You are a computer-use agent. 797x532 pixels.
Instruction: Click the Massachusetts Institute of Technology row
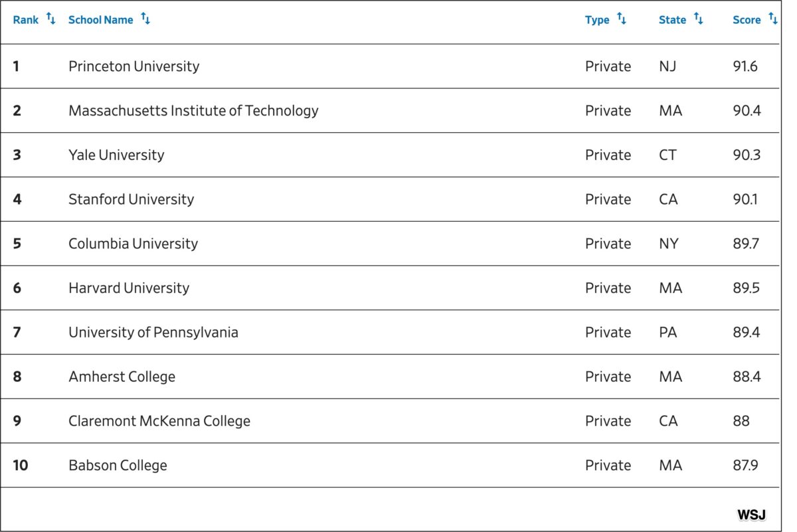193,110
